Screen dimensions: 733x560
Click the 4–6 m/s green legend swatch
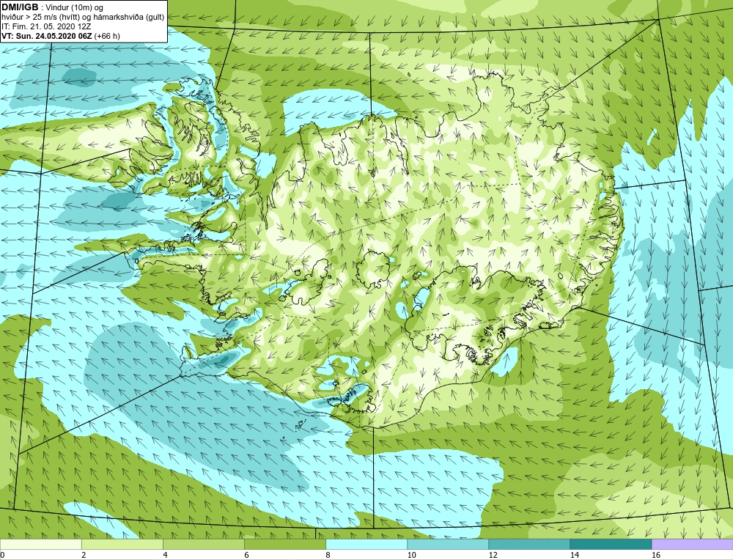tap(203, 544)
